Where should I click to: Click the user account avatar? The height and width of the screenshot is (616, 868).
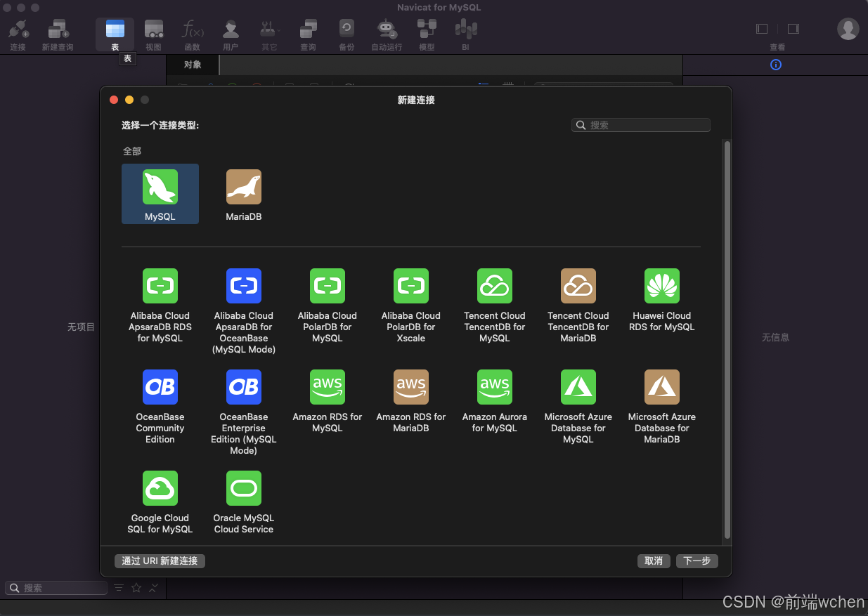click(848, 29)
